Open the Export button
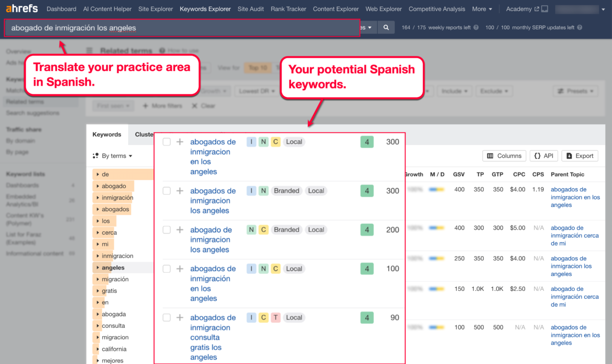The image size is (612, 364). click(579, 156)
